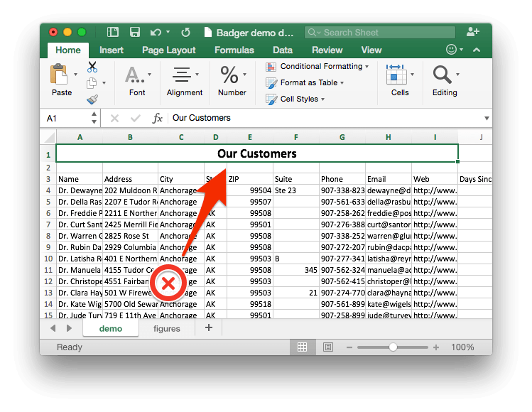532x412 pixels.
Task: Switch to the demo sheet tab
Action: pos(111,328)
